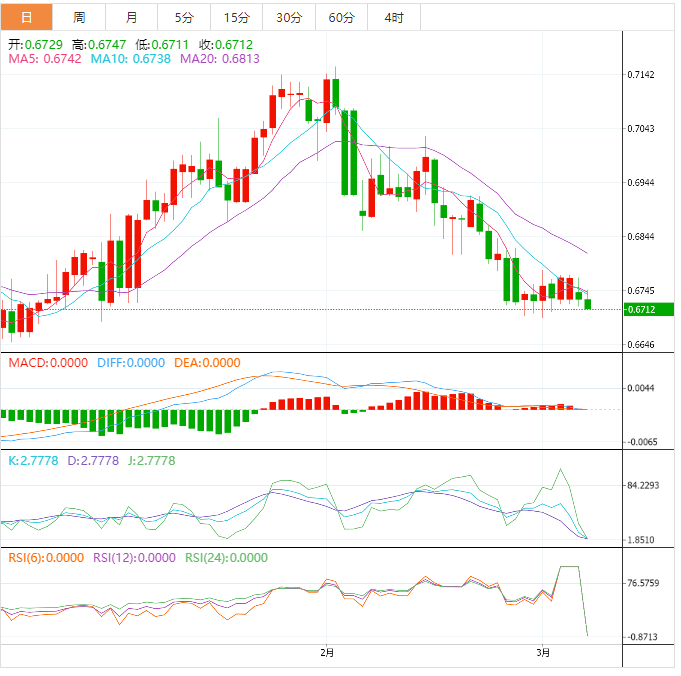Select the RSI(6) indicator label

(x=46, y=558)
